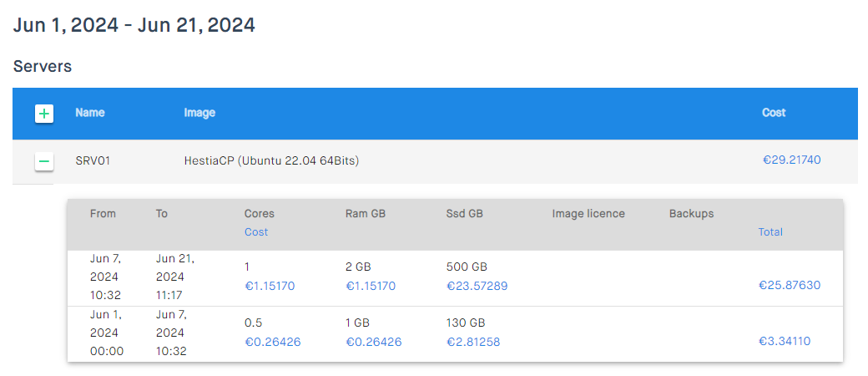Click the Image licence column header
Screen dimensions: 868x376
coord(588,214)
